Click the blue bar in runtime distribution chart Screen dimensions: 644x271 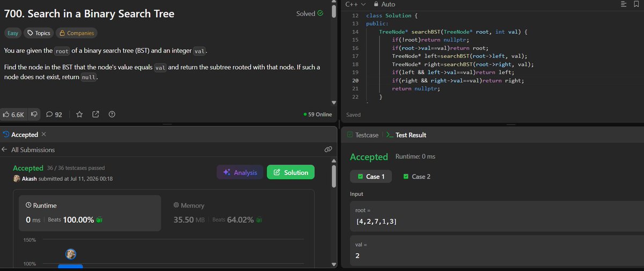tap(70, 266)
